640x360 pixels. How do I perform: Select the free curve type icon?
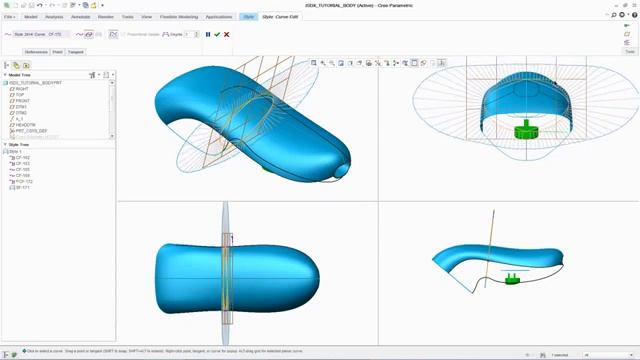pos(80,34)
